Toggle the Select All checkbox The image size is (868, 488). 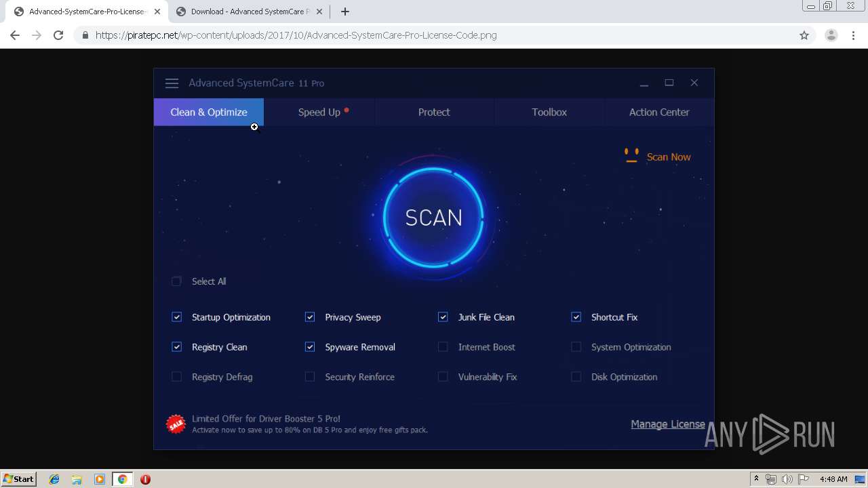point(176,281)
